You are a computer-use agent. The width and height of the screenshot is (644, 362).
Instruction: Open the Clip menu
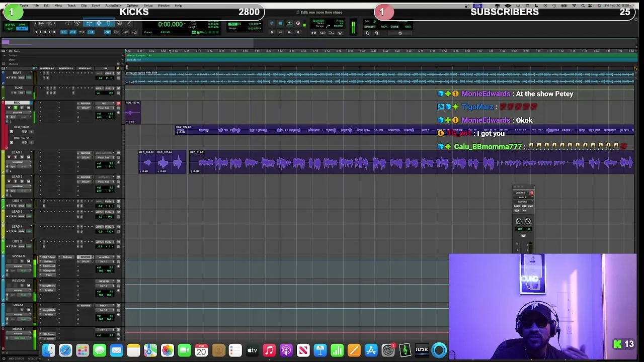(84, 5)
